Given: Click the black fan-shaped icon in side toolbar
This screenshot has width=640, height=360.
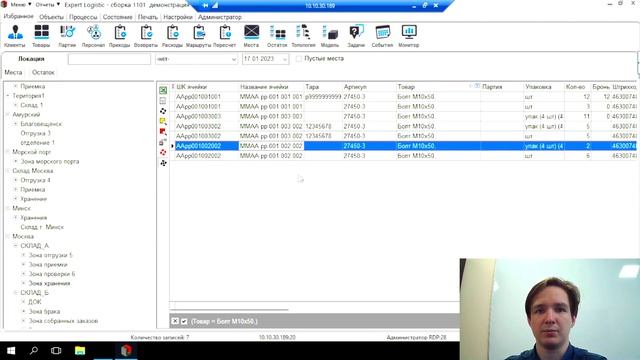Looking at the screenshot, I should coord(163,163).
